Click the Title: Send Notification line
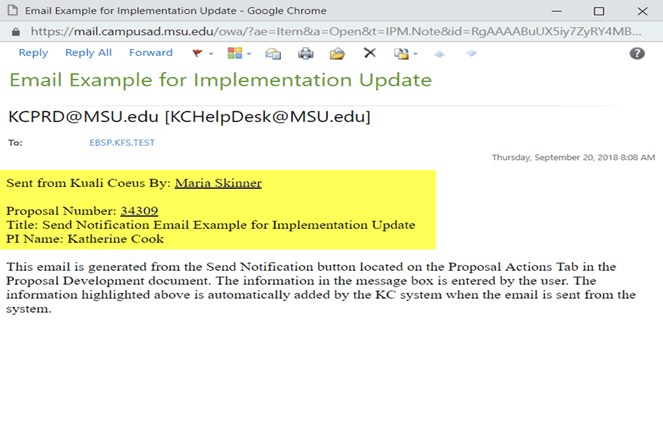 (x=211, y=225)
